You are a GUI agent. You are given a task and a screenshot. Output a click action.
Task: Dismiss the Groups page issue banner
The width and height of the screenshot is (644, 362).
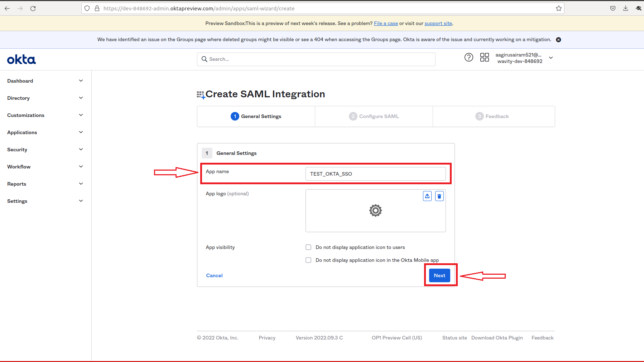pos(558,40)
